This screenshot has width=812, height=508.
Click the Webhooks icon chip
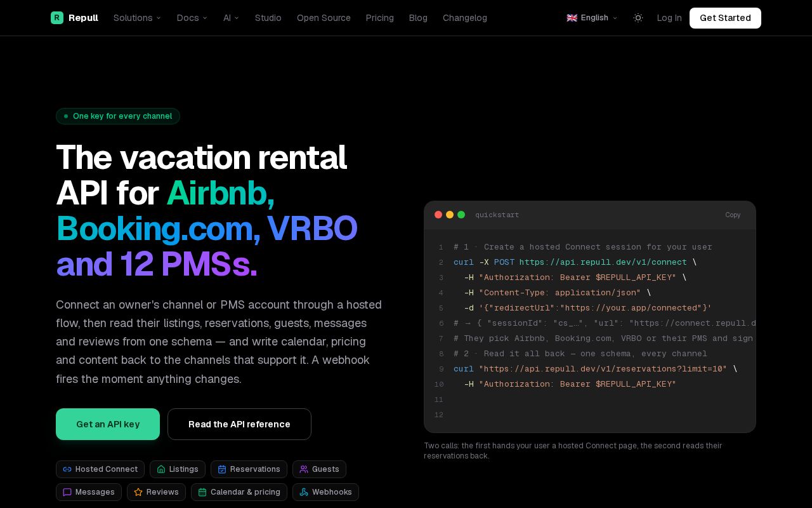(325, 492)
